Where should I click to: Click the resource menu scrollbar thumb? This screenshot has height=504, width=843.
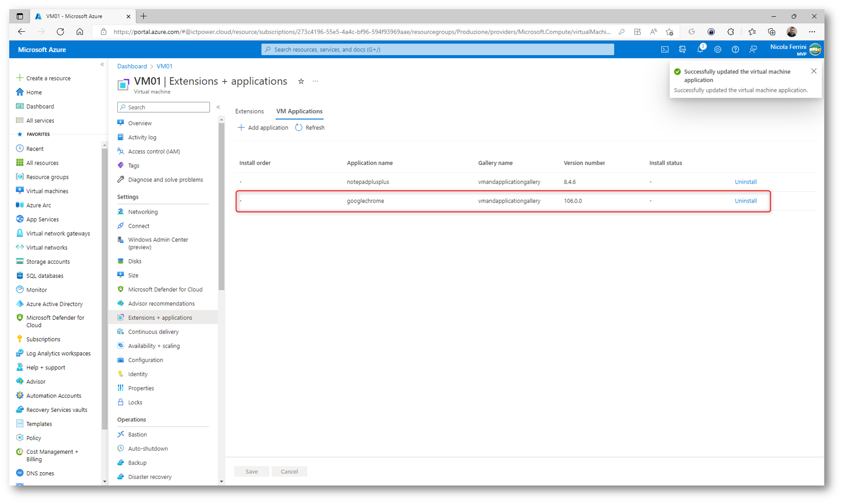pyautogui.click(x=221, y=207)
